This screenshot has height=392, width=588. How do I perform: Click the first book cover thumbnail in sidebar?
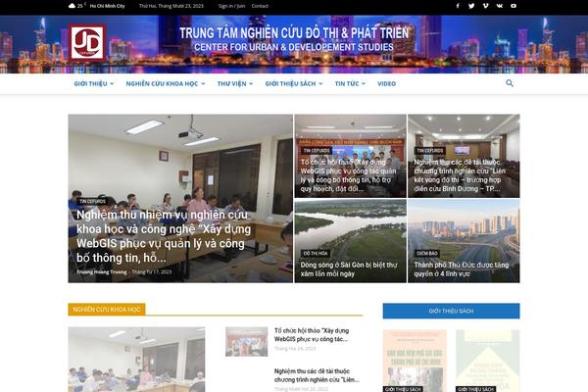415,361
